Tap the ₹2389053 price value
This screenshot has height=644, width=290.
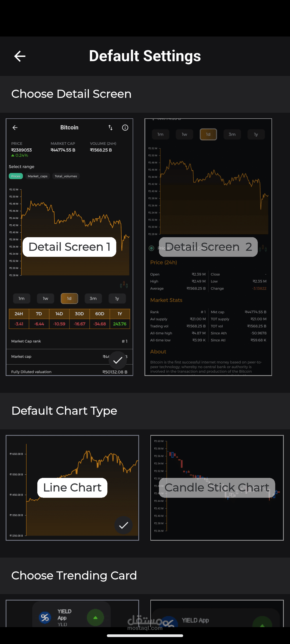[21, 150]
